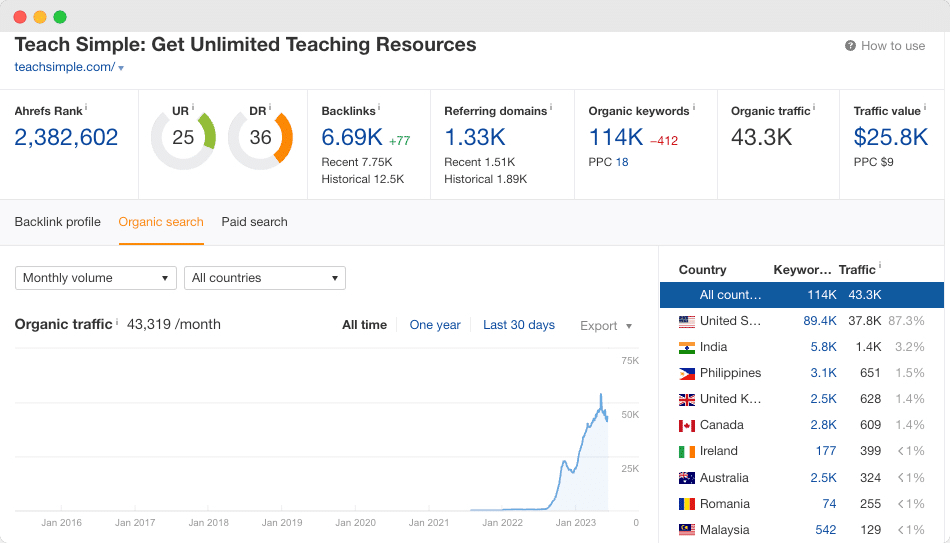
Task: Click Romania keywords value 74
Action: [829, 504]
